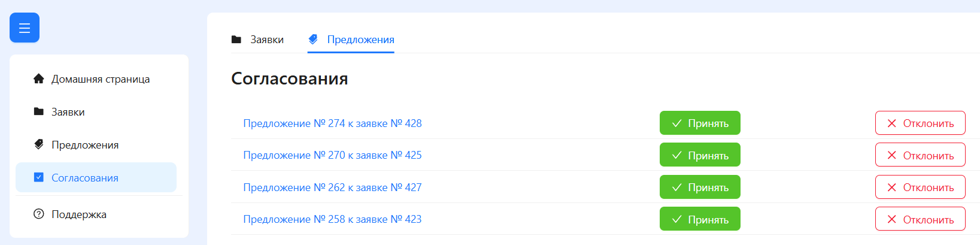Image resolution: width=980 pixels, height=245 pixels.
Task: Click the folder icon next to sidebar Заявки
Action: coord(39,111)
